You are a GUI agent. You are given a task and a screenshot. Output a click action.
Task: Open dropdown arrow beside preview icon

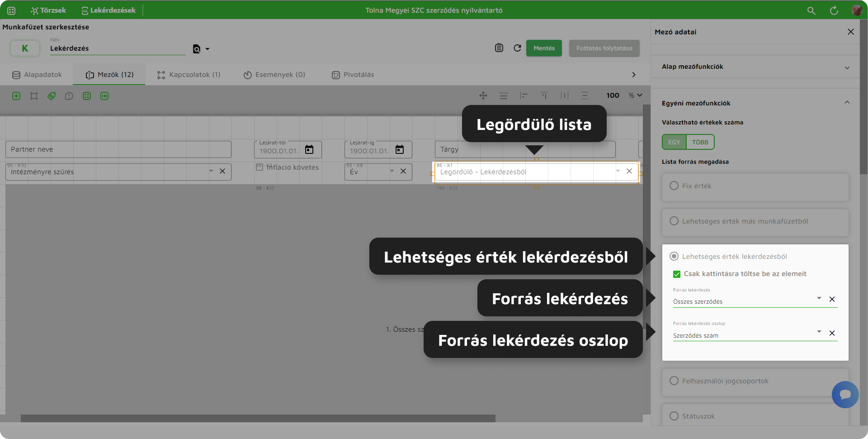(208, 49)
